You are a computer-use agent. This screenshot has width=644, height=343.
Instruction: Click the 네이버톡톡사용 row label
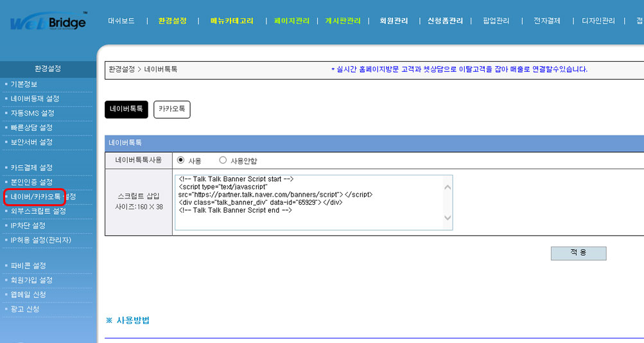(x=139, y=160)
